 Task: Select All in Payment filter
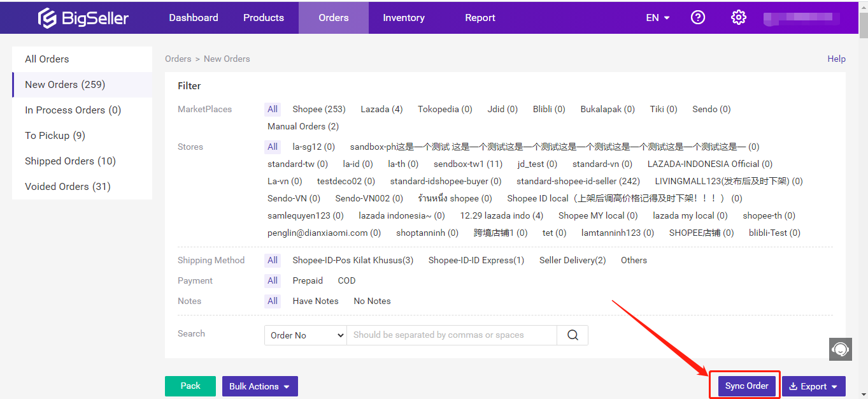pyautogui.click(x=273, y=281)
